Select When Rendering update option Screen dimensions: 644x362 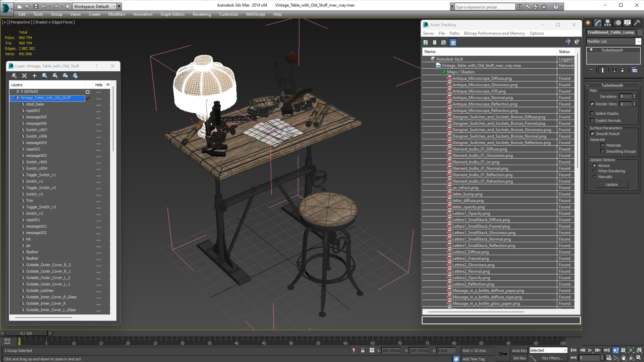(594, 171)
